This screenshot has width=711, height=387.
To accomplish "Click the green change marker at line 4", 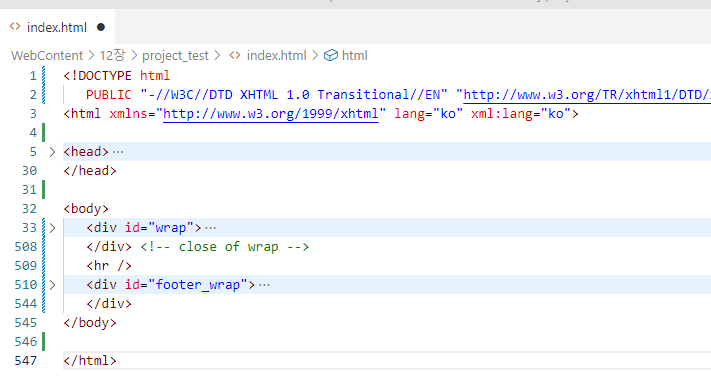I will click(44, 132).
